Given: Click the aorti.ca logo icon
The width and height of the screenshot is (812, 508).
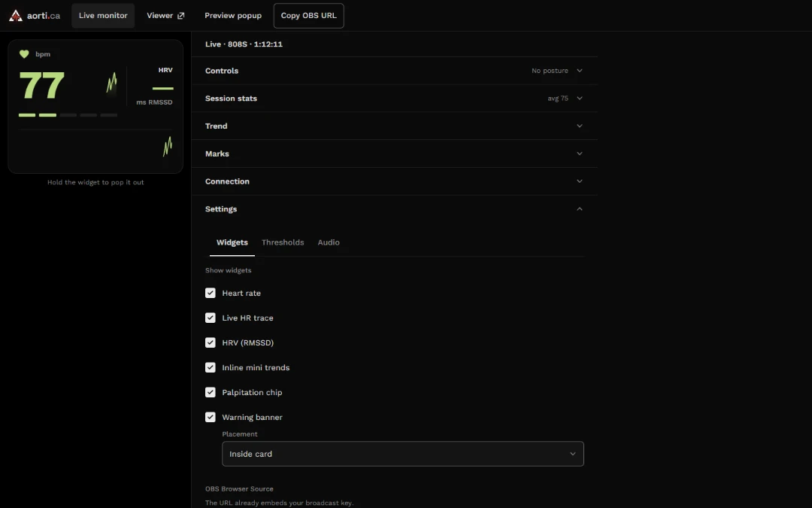Looking at the screenshot, I should pyautogui.click(x=16, y=16).
